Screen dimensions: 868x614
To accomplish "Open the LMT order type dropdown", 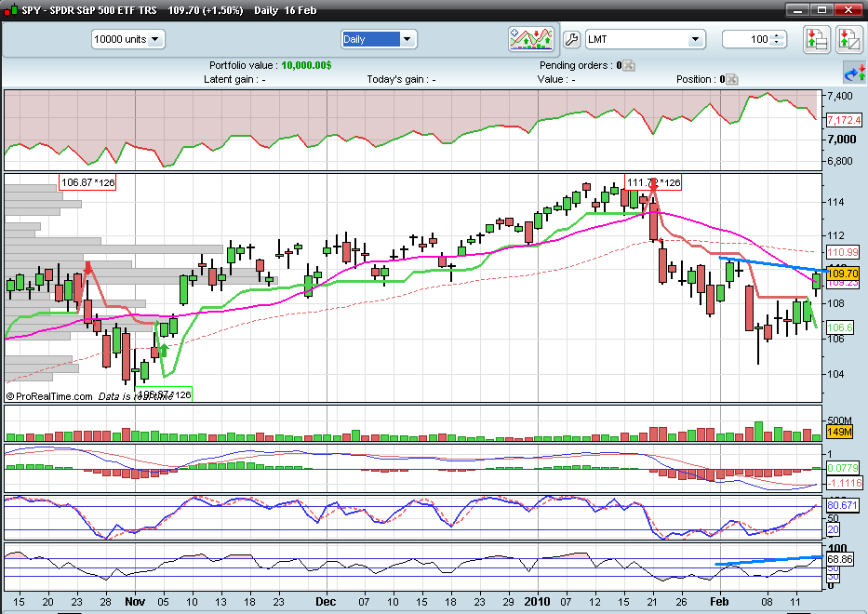I will [646, 39].
